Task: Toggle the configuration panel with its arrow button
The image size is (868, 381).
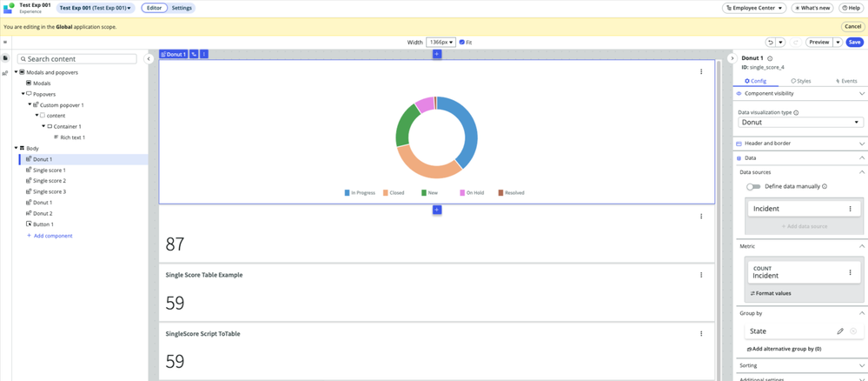Action: [x=732, y=59]
